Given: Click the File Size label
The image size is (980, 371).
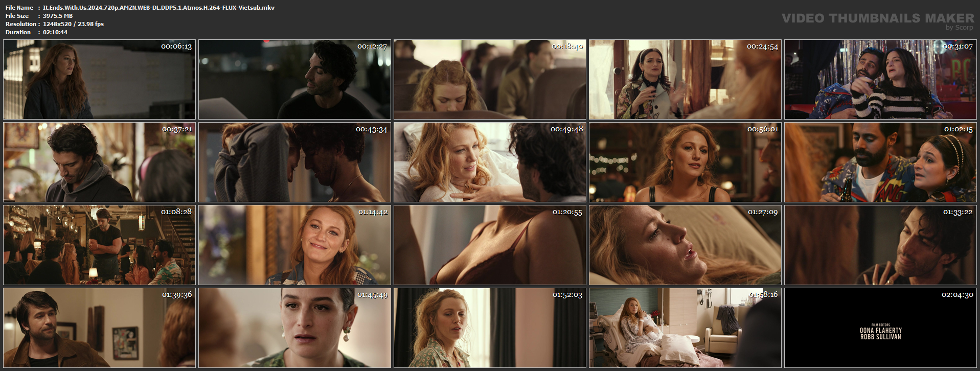Looking at the screenshot, I should pos(17,16).
